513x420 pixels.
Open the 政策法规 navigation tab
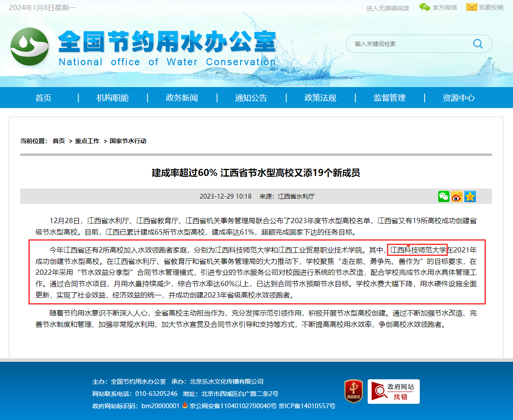click(320, 98)
